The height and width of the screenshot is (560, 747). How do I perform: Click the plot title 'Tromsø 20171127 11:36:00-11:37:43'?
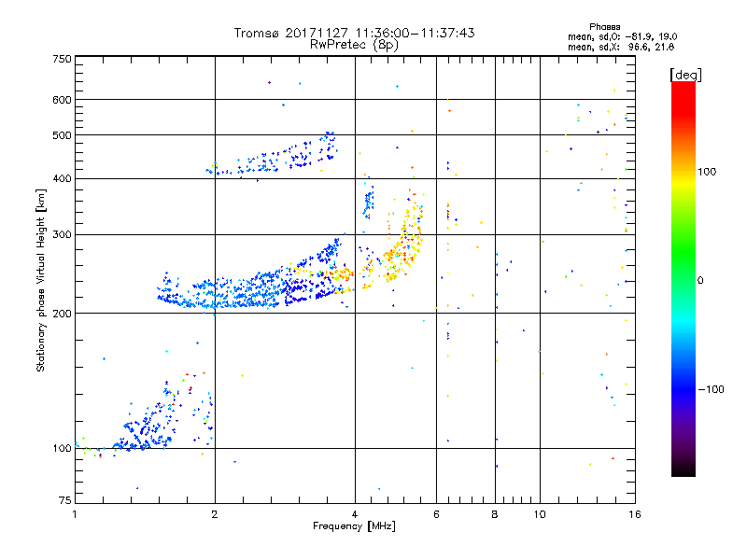pos(355,33)
